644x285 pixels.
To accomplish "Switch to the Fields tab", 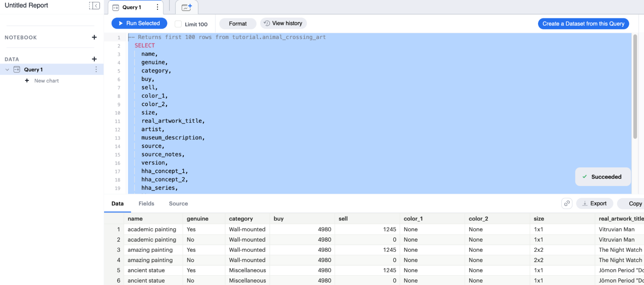I will 146,203.
